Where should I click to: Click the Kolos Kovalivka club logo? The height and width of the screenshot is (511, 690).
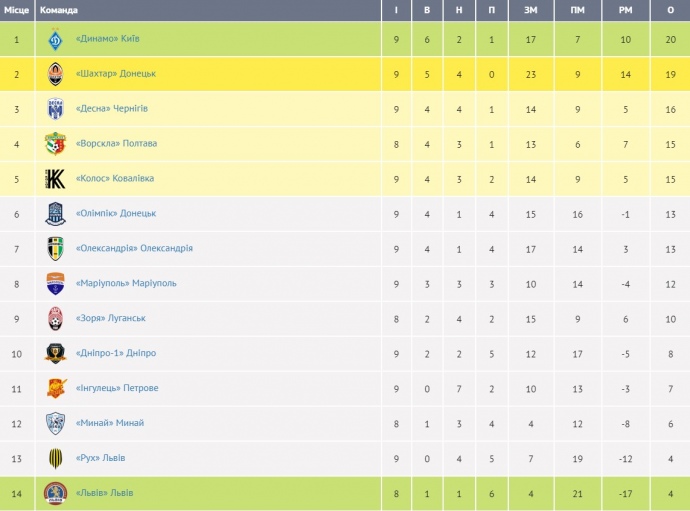[56, 179]
